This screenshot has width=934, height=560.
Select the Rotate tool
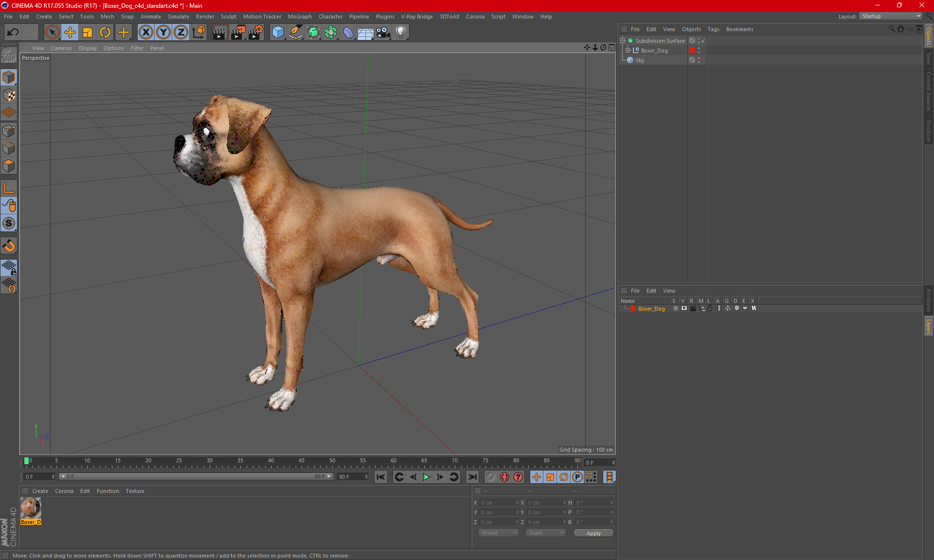pos(105,33)
